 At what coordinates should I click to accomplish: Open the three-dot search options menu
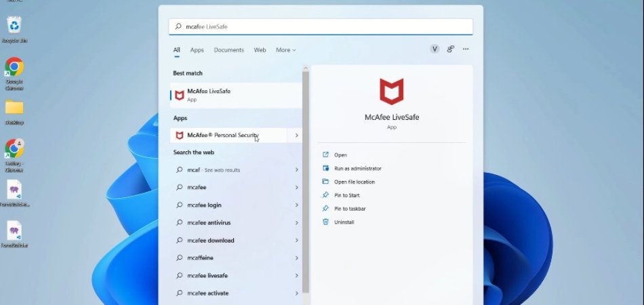pyautogui.click(x=466, y=49)
